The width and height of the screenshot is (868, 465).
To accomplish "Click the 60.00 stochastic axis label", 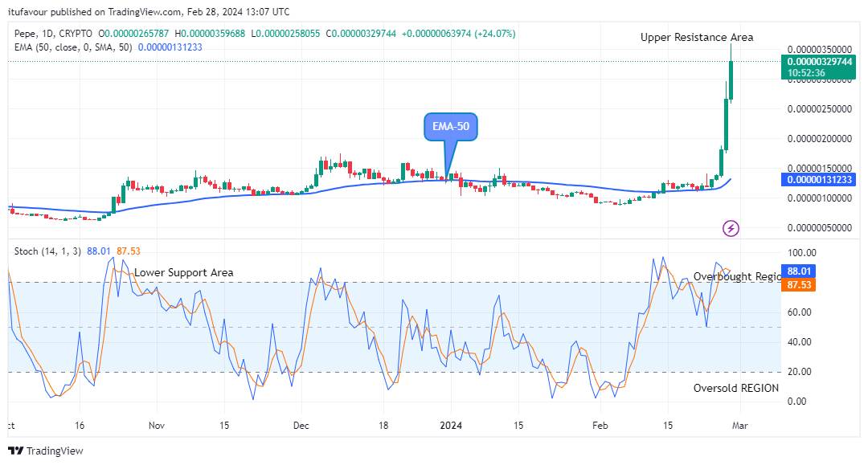I will pos(800,312).
